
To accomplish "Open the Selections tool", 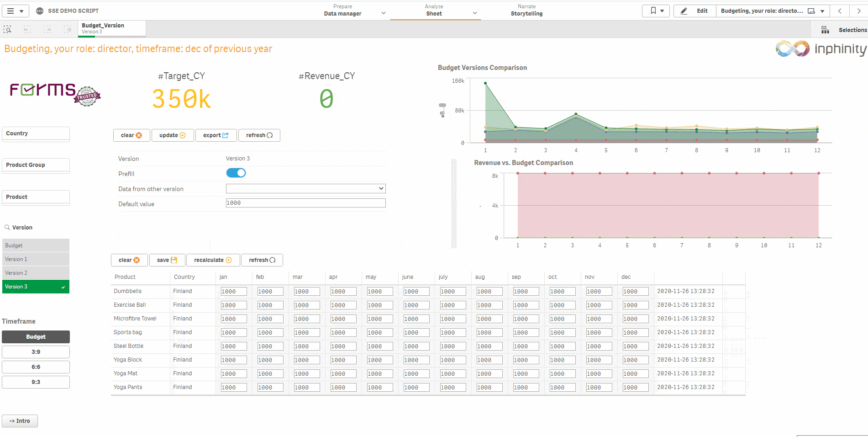I will click(x=844, y=30).
